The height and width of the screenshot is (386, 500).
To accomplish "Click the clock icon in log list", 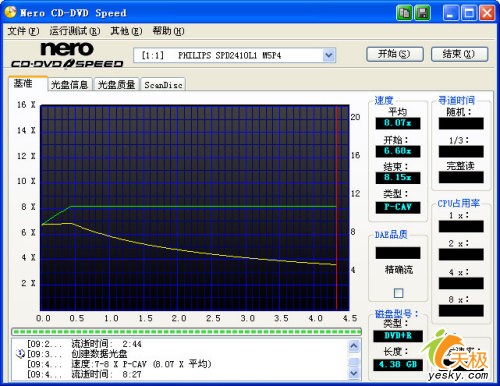I will point(21,354).
